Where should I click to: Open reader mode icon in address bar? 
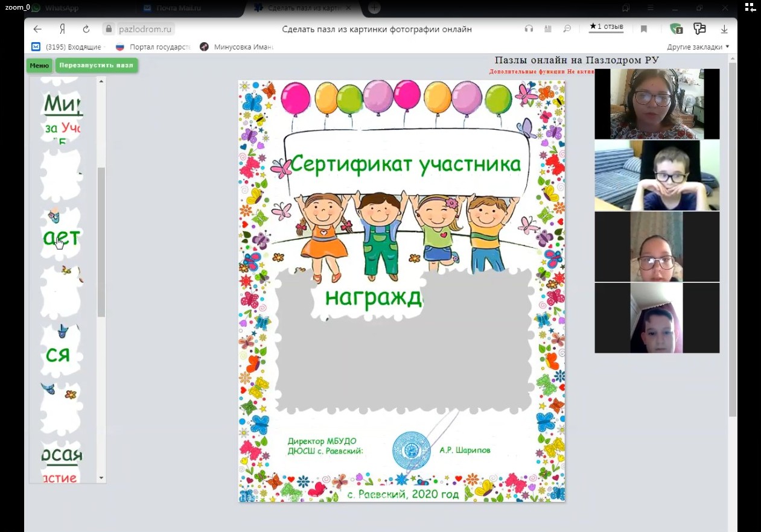(548, 29)
